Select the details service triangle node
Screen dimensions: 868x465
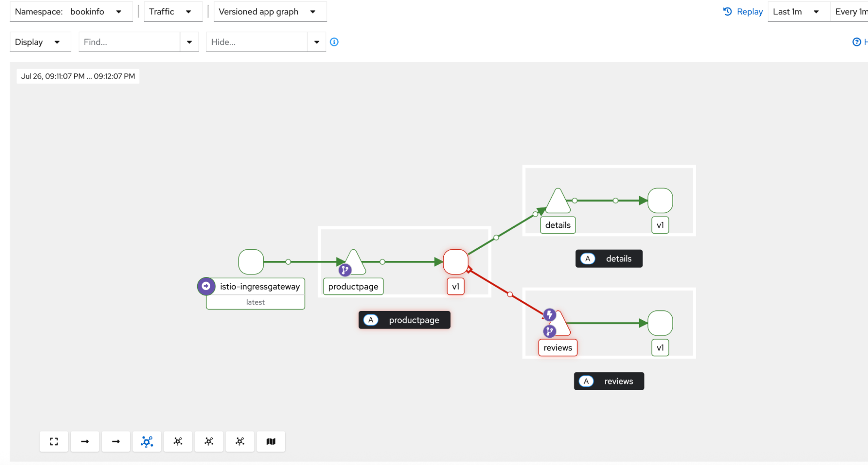[558, 202]
